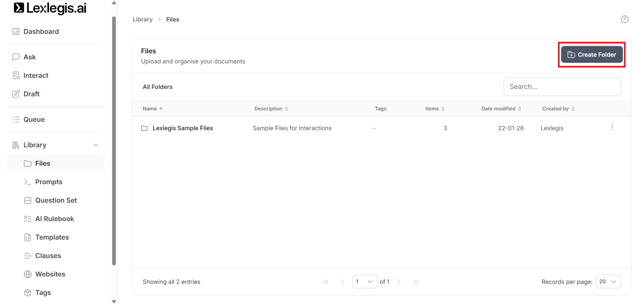Click the folder Search field
This screenshot has width=644, height=304.
(x=562, y=87)
